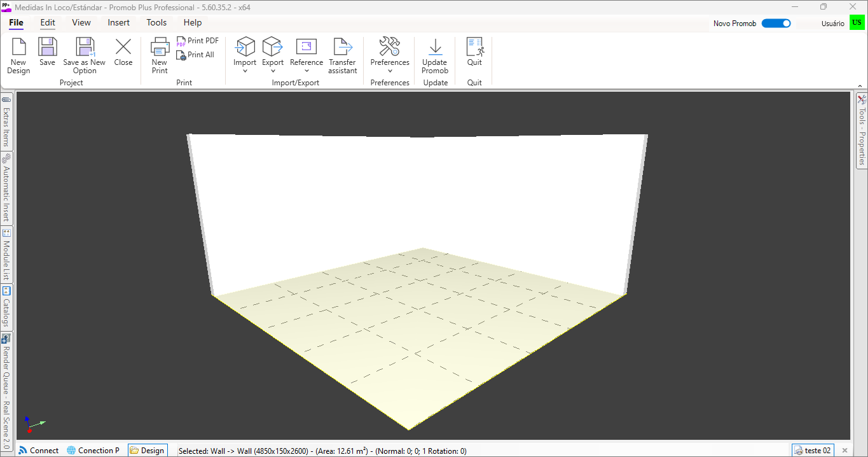Open New Print from the ribbon
Viewport: 868px width, 457px height.
point(160,48)
